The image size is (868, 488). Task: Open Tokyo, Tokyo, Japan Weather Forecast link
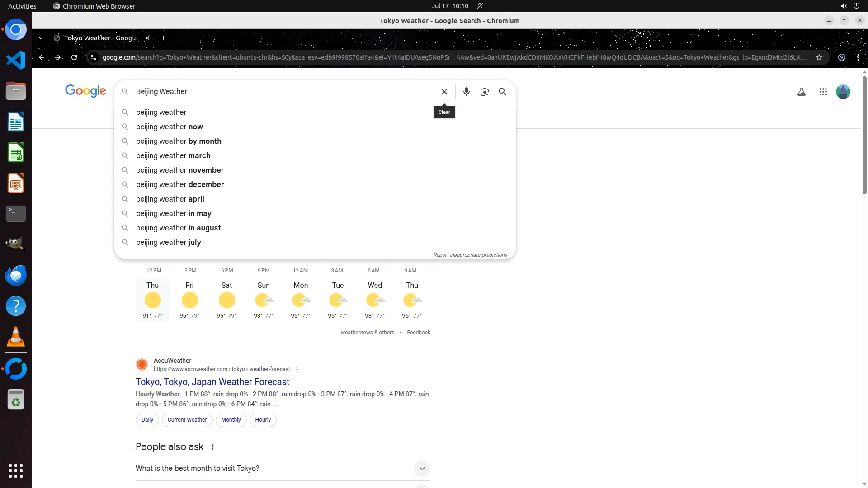coord(212,382)
